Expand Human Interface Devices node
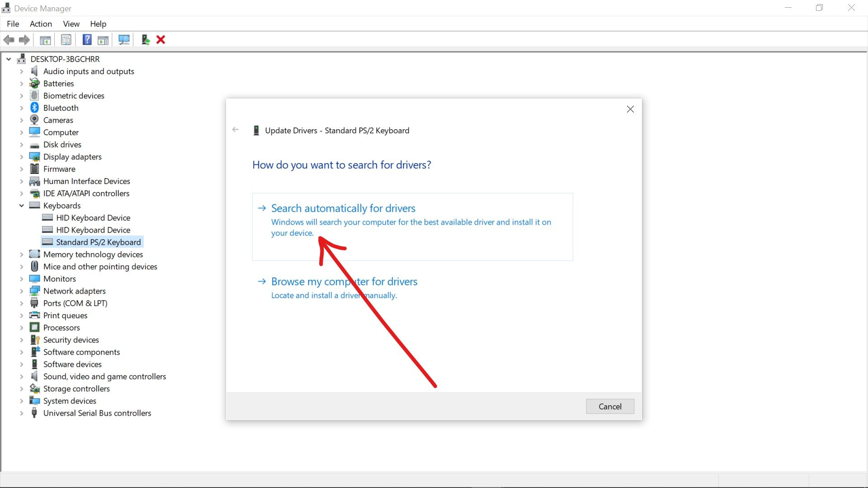 click(x=21, y=181)
